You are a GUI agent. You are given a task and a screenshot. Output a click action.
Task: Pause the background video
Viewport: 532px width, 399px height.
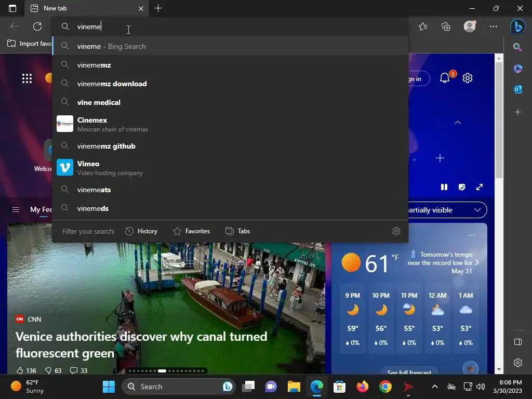coord(444,187)
